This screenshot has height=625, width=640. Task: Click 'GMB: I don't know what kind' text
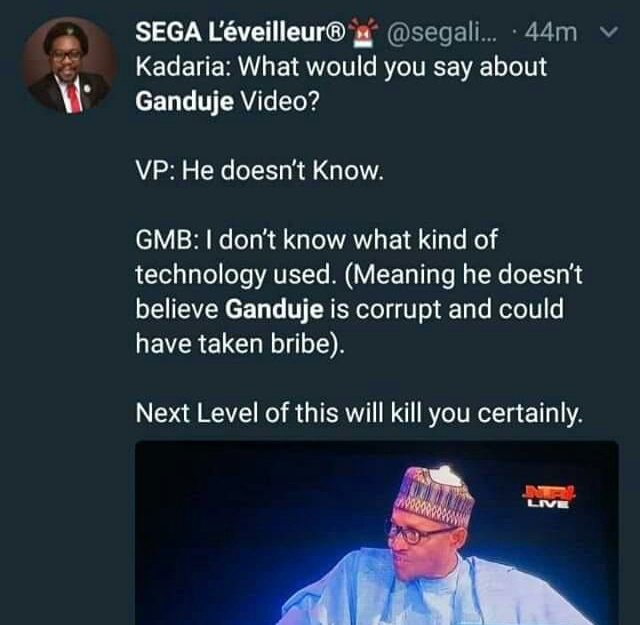pos(315,240)
